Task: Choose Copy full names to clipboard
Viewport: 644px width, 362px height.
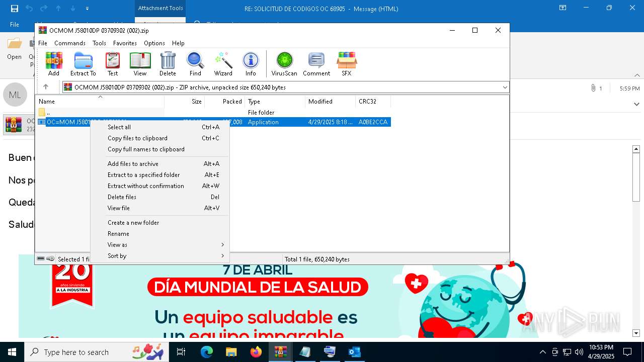Action: point(161,149)
